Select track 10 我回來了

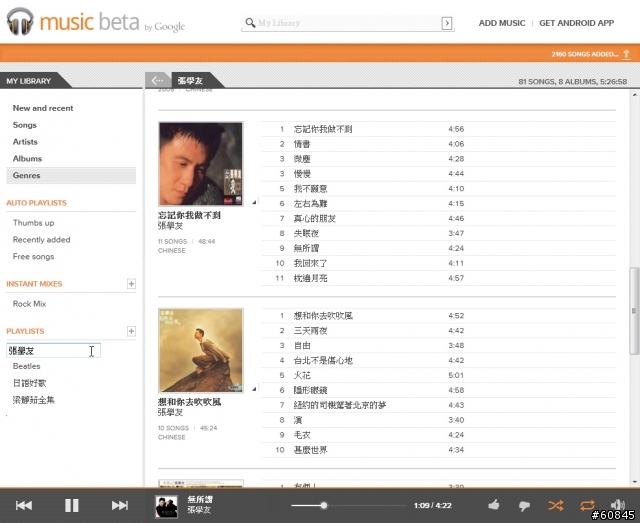pyautogui.click(x=438, y=263)
